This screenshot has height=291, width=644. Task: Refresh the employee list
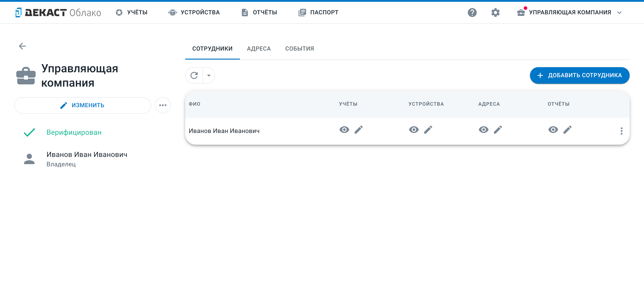194,75
